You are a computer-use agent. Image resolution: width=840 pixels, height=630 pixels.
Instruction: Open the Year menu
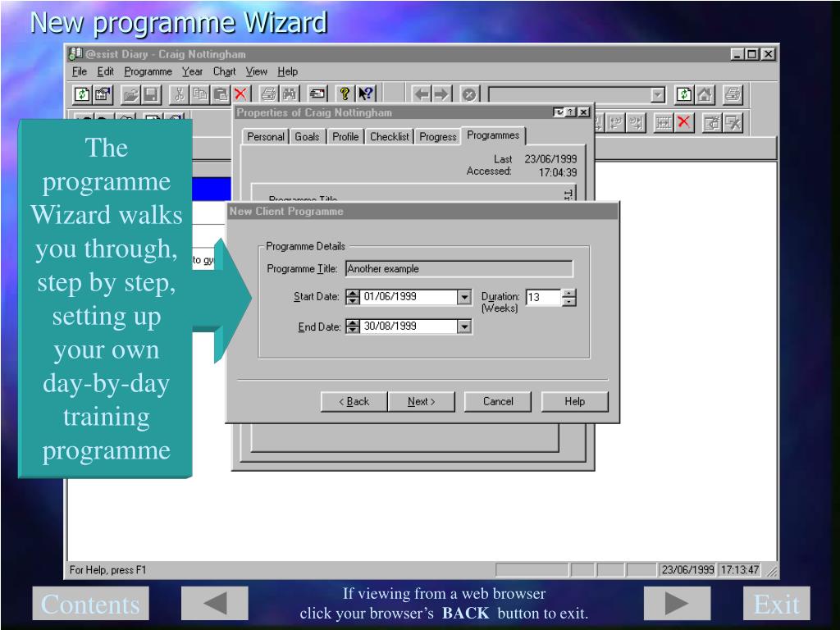(x=192, y=71)
